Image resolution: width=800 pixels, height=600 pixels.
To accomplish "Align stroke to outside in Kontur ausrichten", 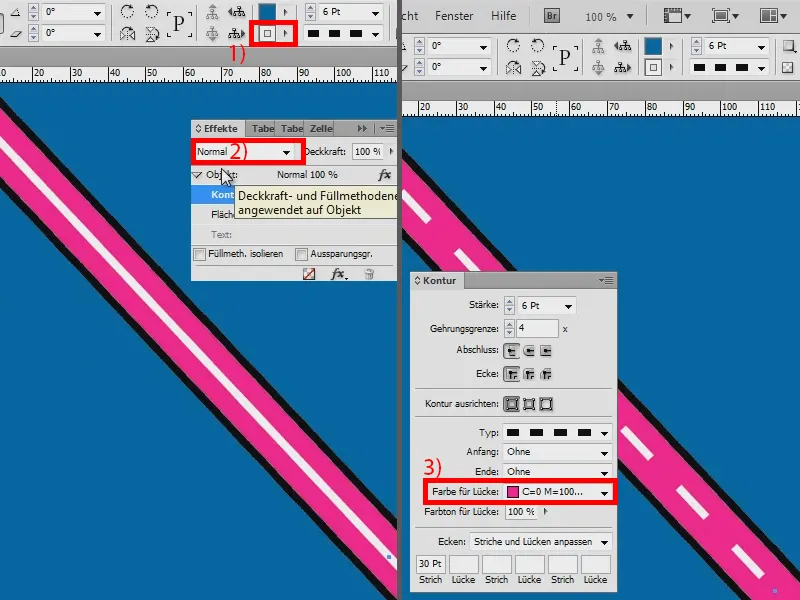I will (546, 404).
